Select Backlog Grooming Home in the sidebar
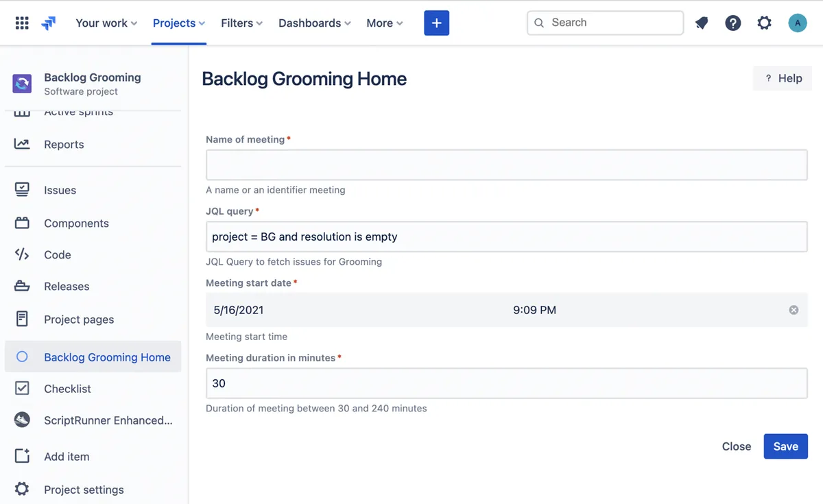The image size is (823, 504). point(93,357)
